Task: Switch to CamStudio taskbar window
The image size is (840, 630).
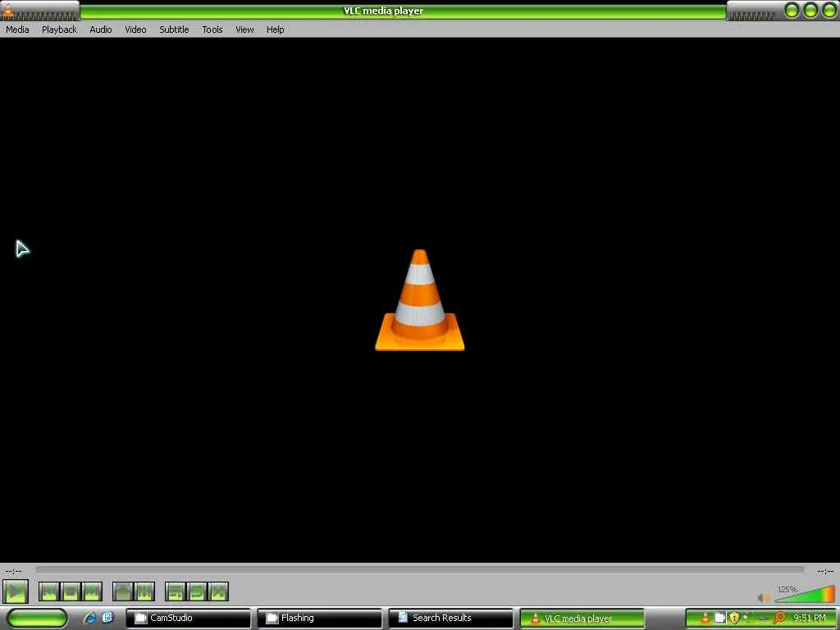Action: coord(188,618)
